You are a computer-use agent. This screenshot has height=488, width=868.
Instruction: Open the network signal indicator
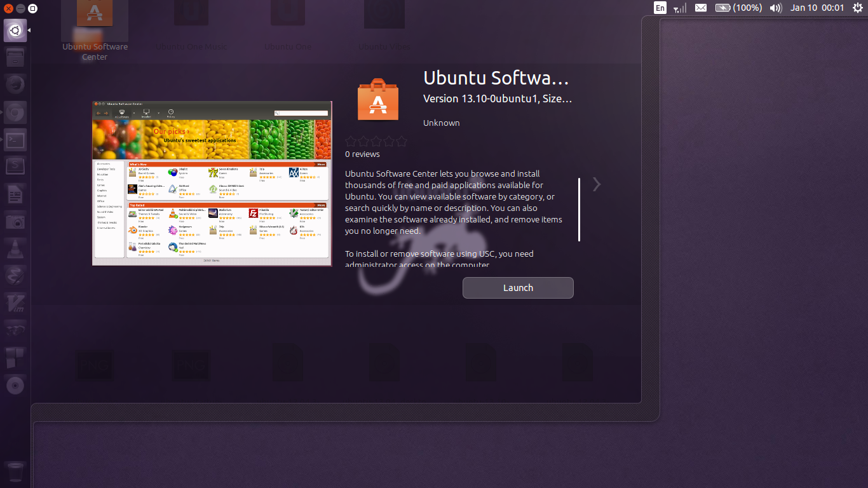[680, 8]
